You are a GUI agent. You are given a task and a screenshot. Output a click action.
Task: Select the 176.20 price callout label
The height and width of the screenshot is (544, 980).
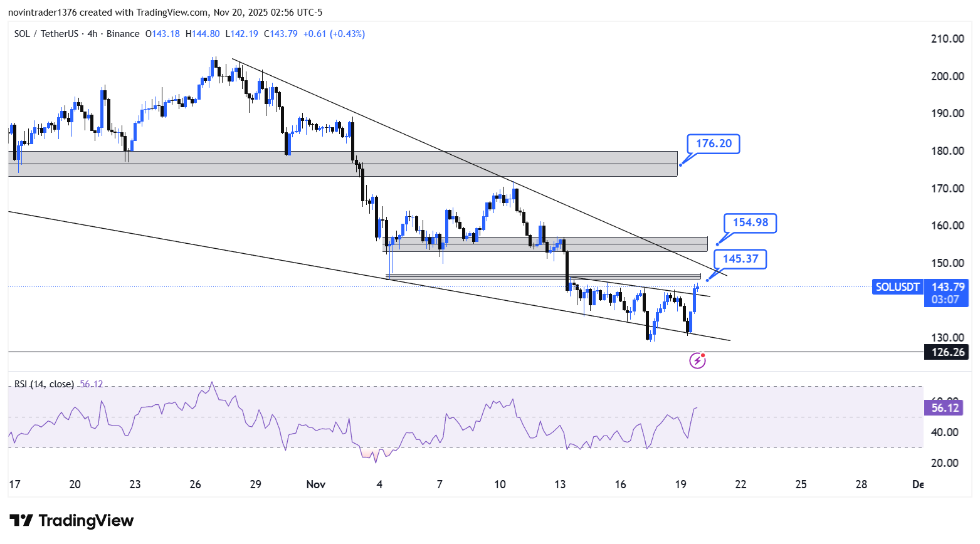[x=714, y=144]
